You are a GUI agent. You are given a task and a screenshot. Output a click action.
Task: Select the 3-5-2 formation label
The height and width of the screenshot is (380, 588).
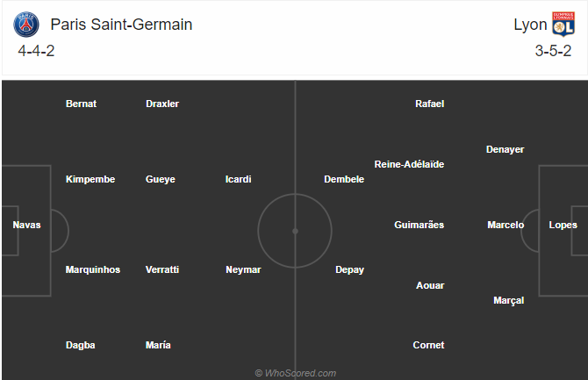pyautogui.click(x=553, y=51)
